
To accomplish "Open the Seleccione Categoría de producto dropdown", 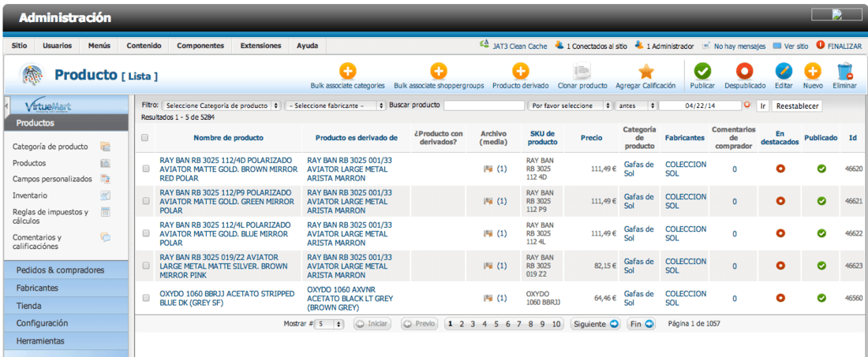I will (222, 106).
